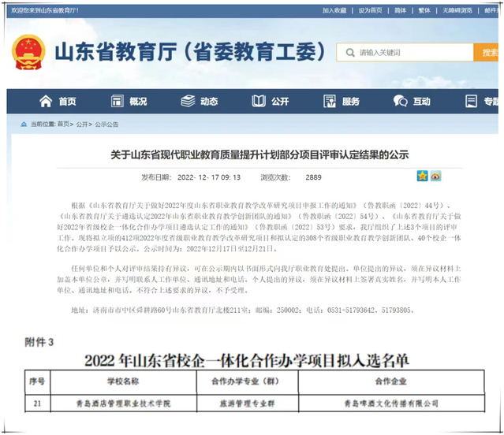Image resolution: width=504 pixels, height=435 pixels.
Task: Share to Weibo icon
Action: pyautogui.click(x=435, y=176)
